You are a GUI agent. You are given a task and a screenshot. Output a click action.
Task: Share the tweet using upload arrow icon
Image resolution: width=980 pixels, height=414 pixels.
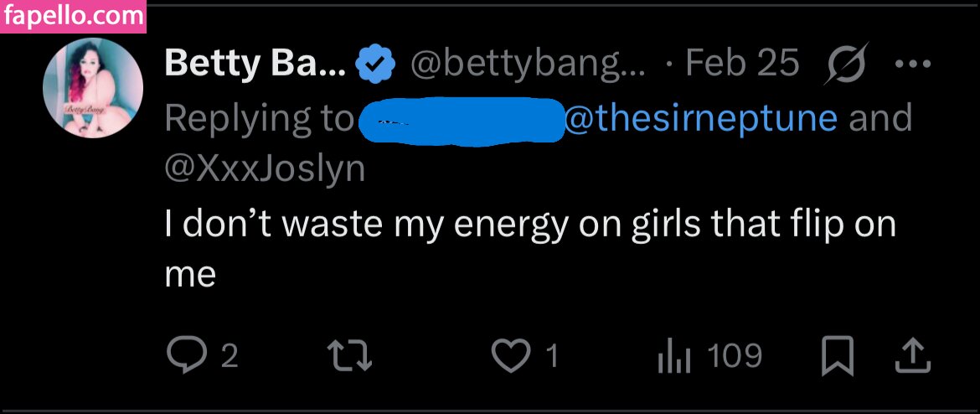[913, 357]
